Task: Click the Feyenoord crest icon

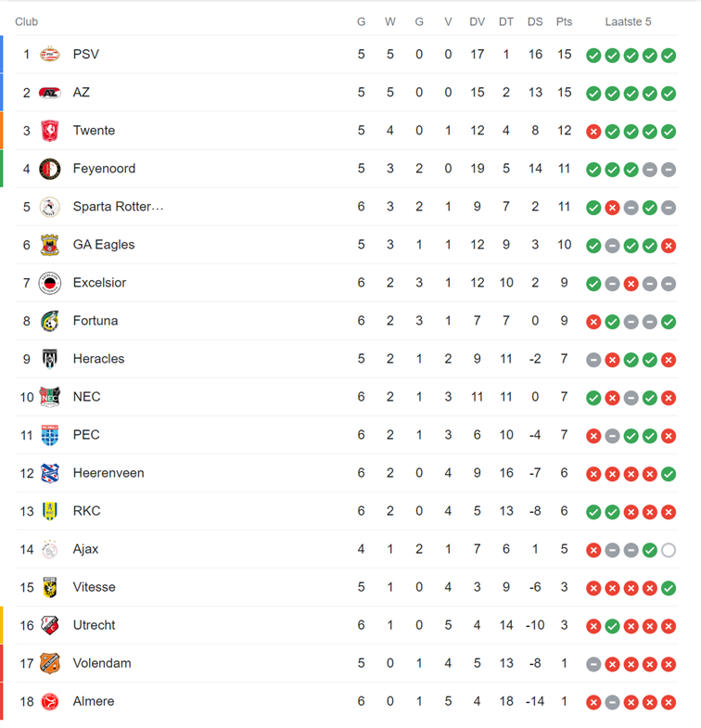Action: click(x=50, y=169)
